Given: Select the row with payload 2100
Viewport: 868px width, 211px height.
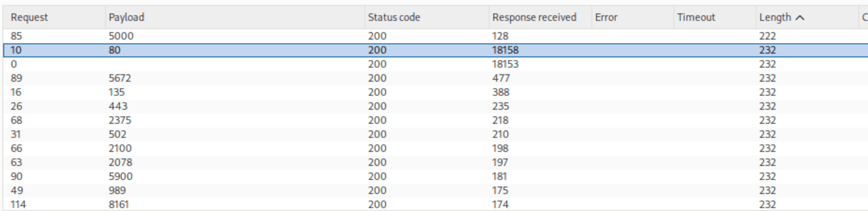Looking at the screenshot, I should tap(435, 148).
